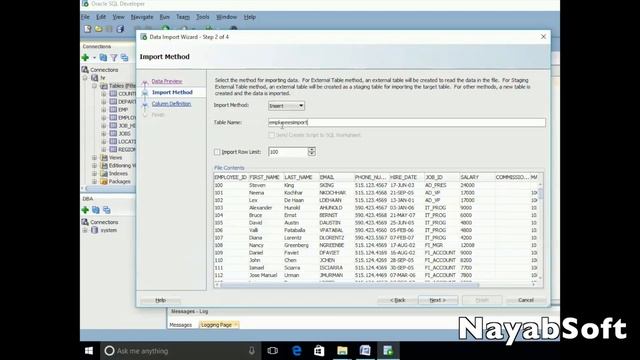Click the Next button in the wizard

click(438, 300)
